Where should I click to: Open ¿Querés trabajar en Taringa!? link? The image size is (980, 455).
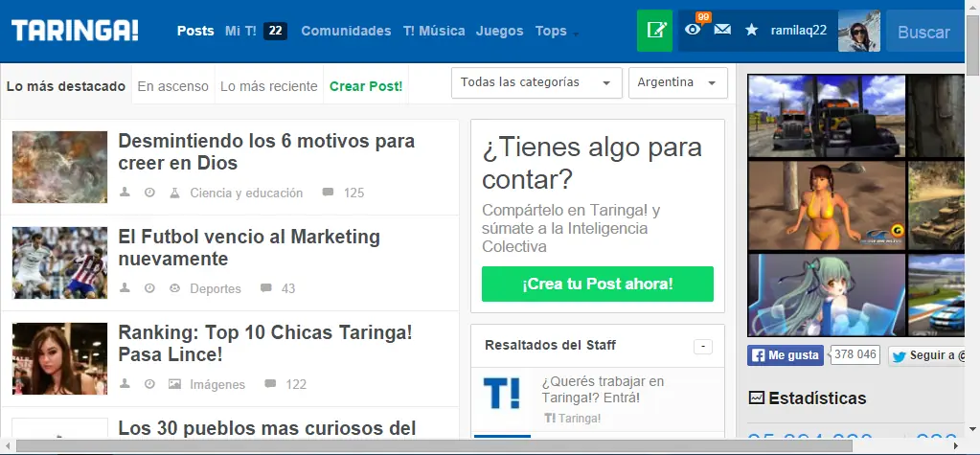click(x=603, y=389)
